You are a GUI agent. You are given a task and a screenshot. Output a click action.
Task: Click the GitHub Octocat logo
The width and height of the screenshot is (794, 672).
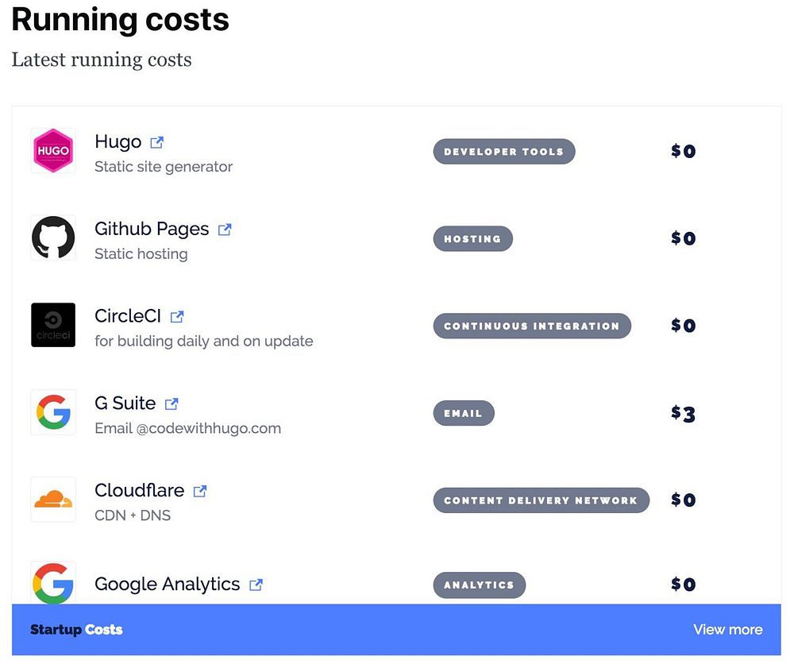53,238
